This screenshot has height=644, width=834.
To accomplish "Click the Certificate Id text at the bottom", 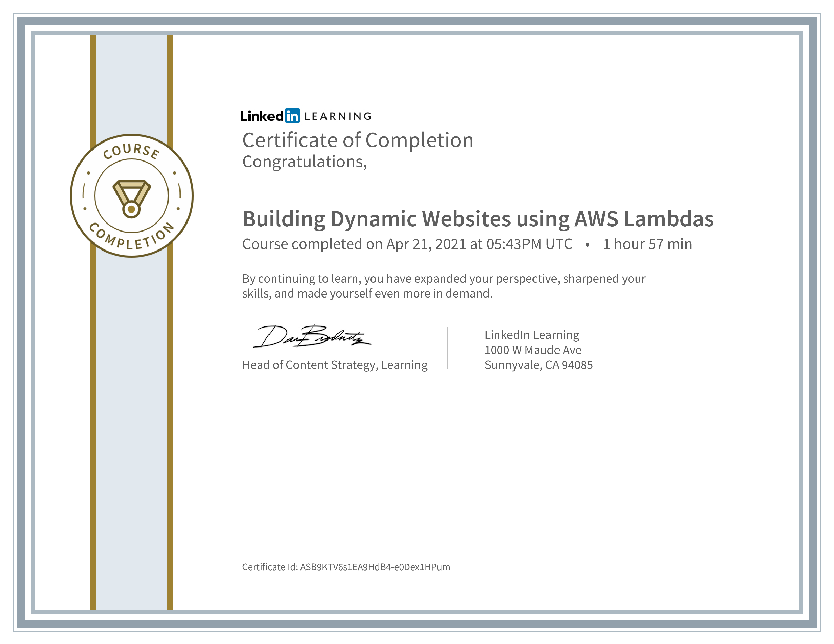I will (346, 567).
